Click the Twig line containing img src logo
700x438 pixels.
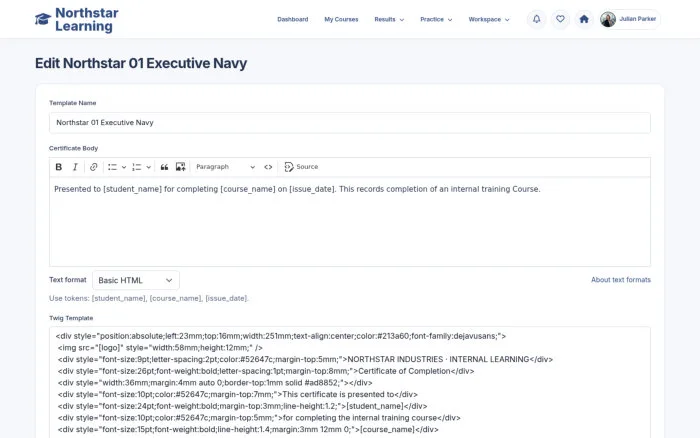(160, 348)
